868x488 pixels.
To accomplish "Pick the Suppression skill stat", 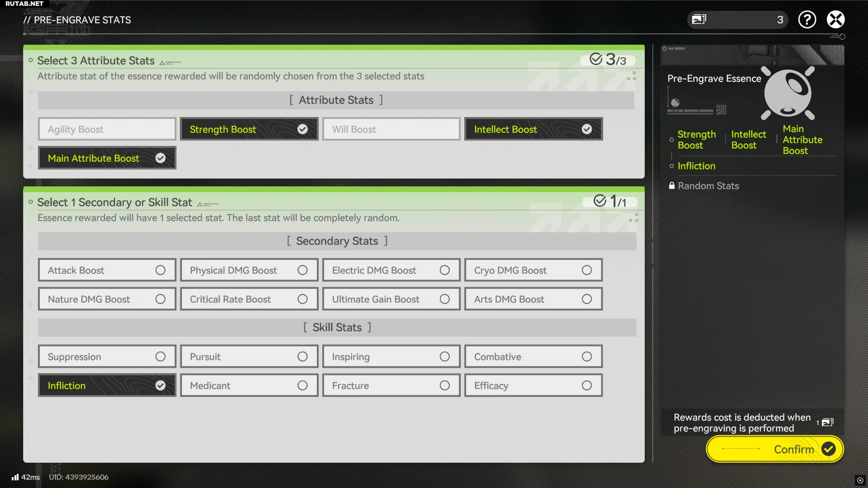I will 107,357.
